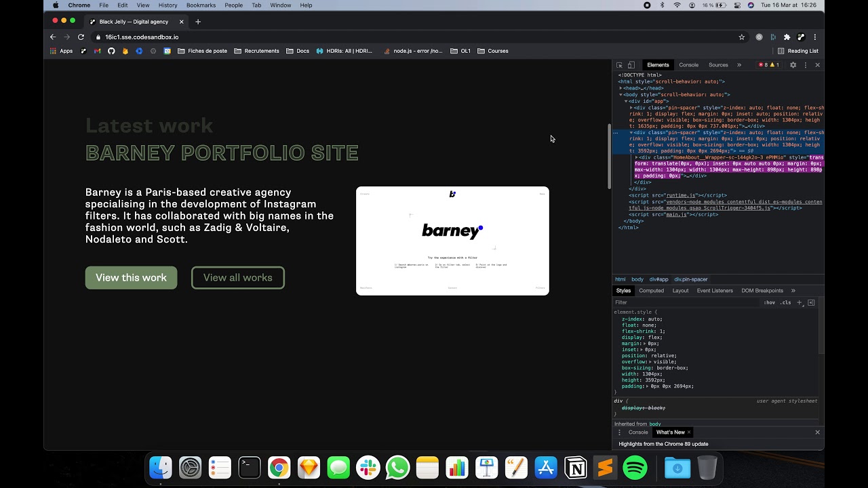Expand the padding shorthand property triangle
This screenshot has height=488, width=868.
(648, 386)
